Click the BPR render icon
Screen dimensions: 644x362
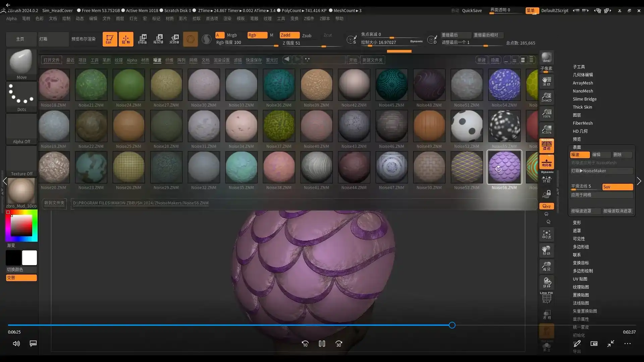(x=546, y=58)
